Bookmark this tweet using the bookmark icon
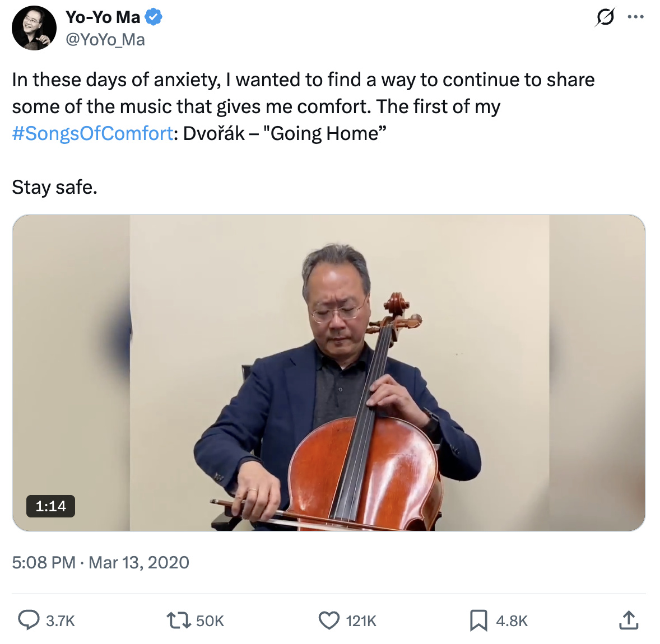This screenshot has width=660, height=644. [x=478, y=620]
